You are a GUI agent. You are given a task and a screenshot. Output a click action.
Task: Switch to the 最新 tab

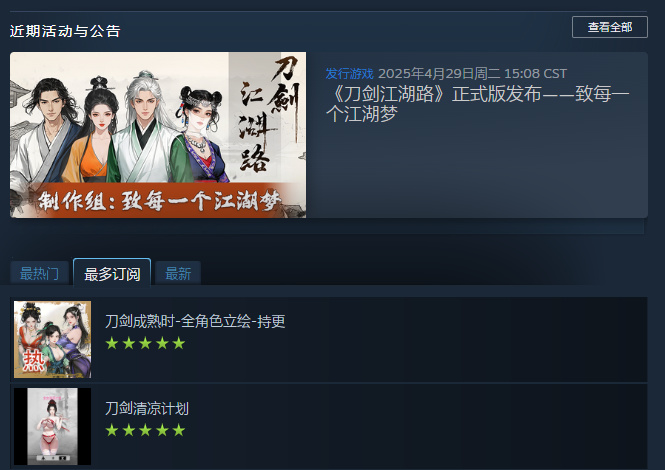coord(178,273)
